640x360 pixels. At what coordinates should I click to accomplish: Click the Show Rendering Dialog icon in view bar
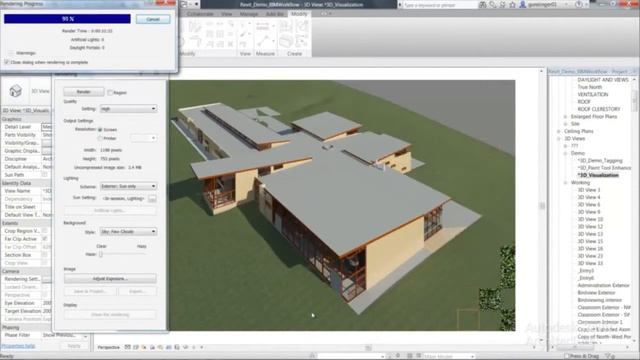tap(160, 347)
